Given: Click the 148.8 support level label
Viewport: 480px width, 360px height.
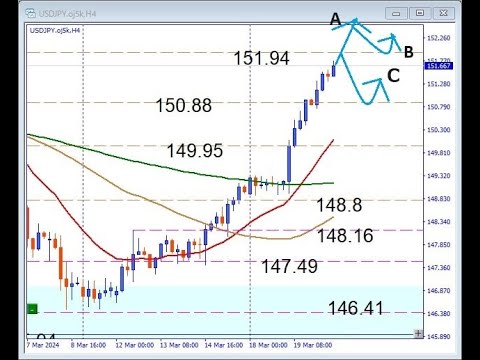Looking at the screenshot, I should [x=339, y=205].
